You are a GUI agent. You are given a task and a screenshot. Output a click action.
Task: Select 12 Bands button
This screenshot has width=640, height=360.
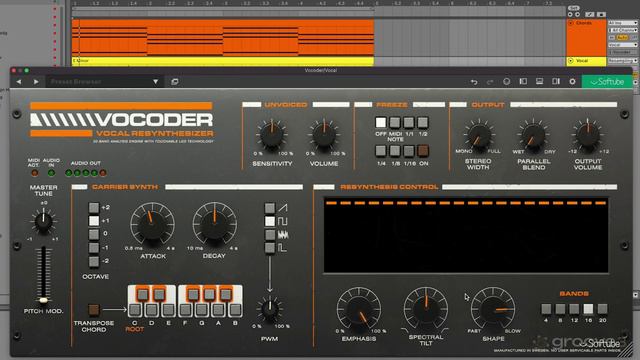coord(574,309)
